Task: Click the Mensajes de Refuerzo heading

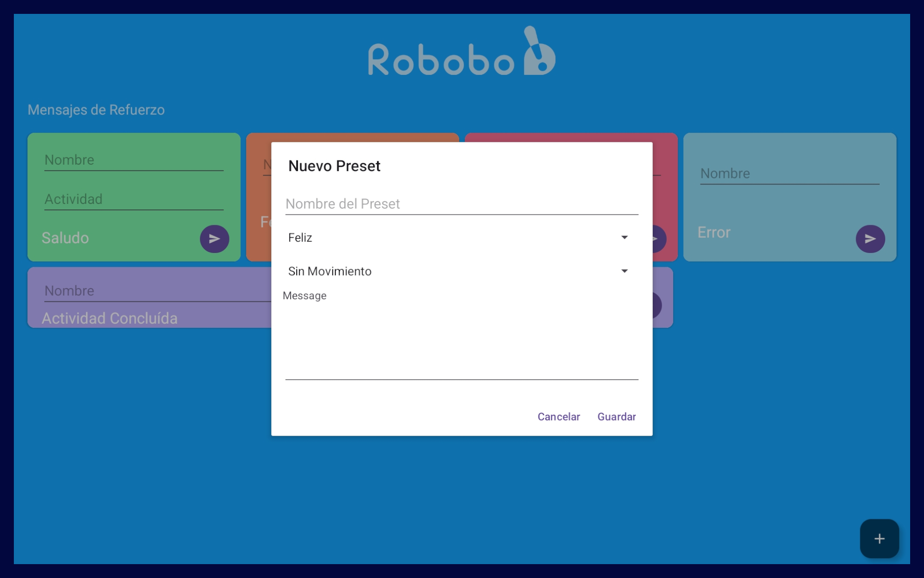Action: (x=96, y=110)
